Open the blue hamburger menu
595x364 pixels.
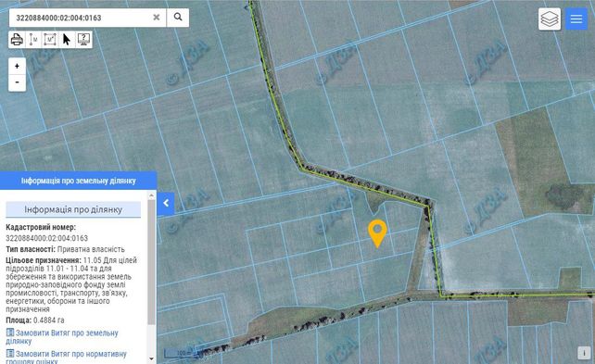[x=576, y=19]
